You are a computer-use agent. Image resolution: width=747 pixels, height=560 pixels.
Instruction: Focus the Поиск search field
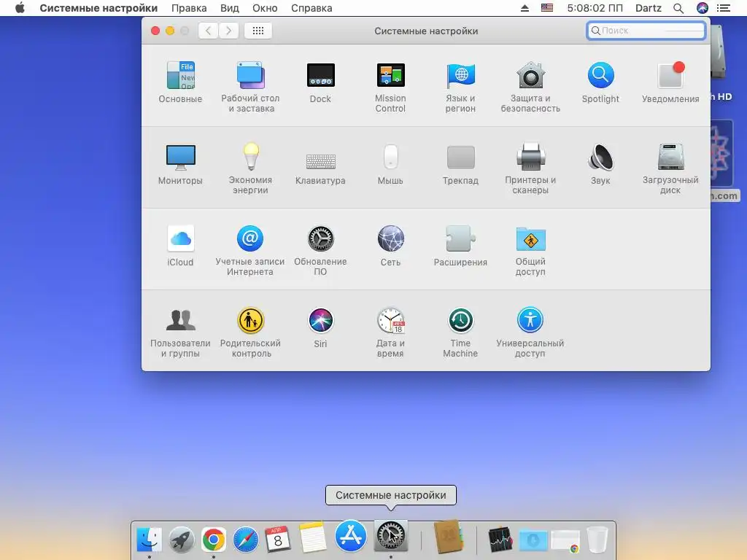646,31
